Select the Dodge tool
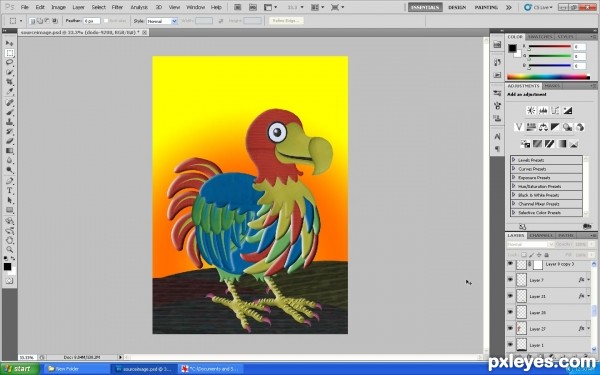The height and width of the screenshot is (375, 600). [x=10, y=170]
